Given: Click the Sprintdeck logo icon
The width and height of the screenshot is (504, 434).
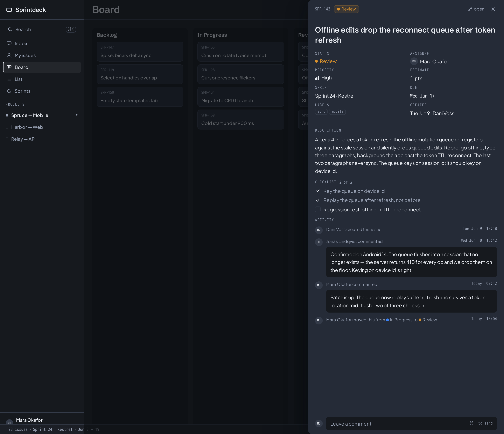Looking at the screenshot, I should (9, 10).
